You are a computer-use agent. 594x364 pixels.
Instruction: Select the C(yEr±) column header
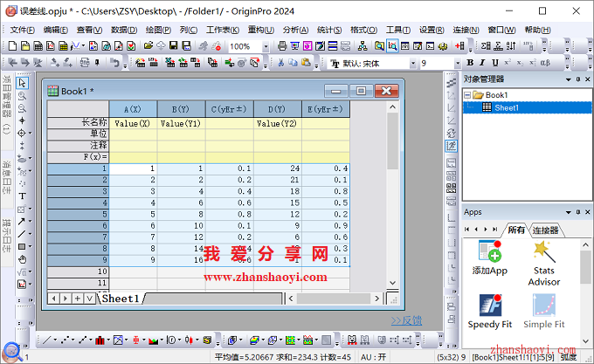(230, 109)
